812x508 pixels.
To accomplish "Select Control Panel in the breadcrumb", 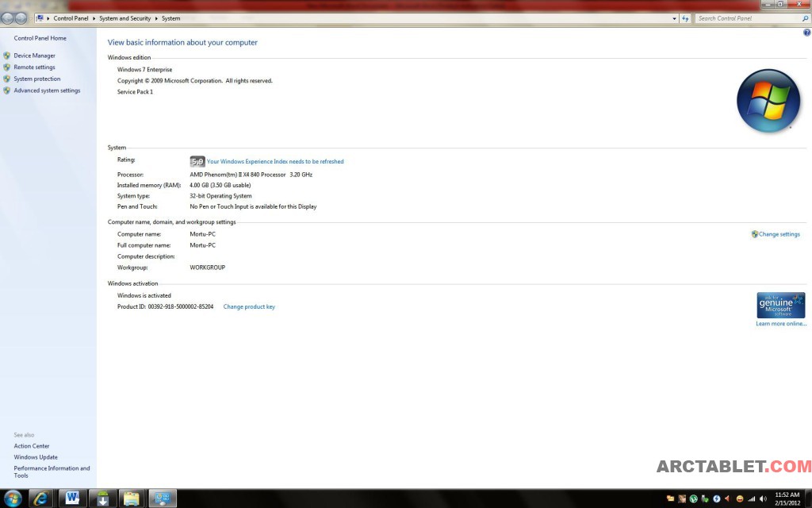I will coord(71,18).
